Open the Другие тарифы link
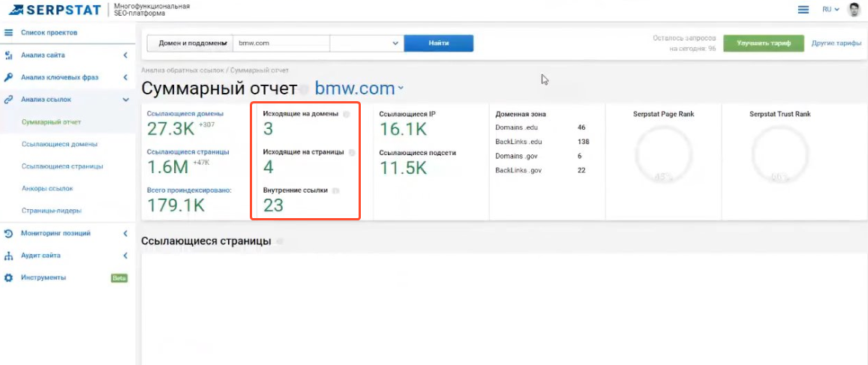The height and width of the screenshot is (365, 868). pos(836,43)
